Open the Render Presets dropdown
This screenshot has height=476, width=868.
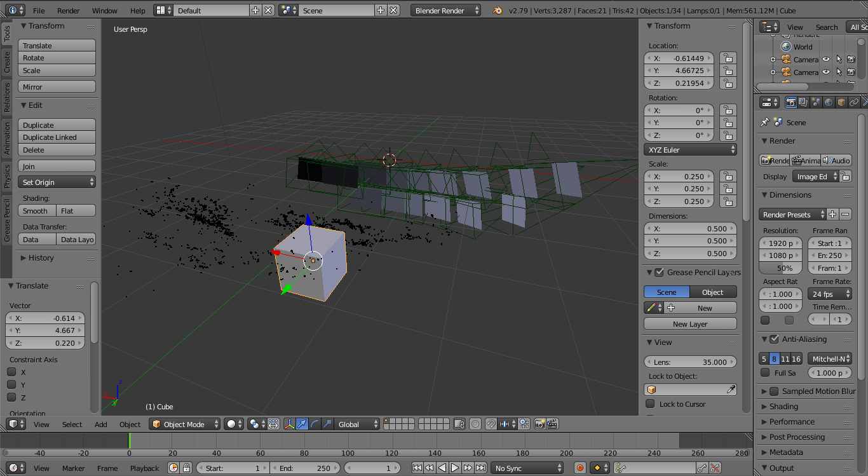pyautogui.click(x=792, y=214)
